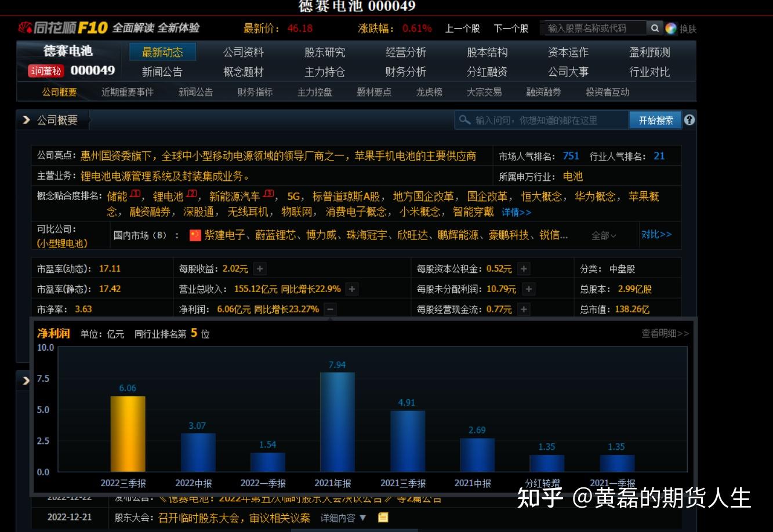Select 近期重要事件 sub-tab
This screenshot has width=773, height=532.
128,92
